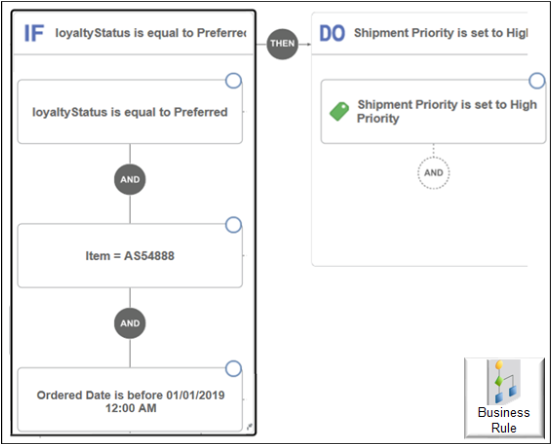Select the Ordered Date is before 01/01/2019 condition
554x445 pixels.
pyautogui.click(x=130, y=399)
